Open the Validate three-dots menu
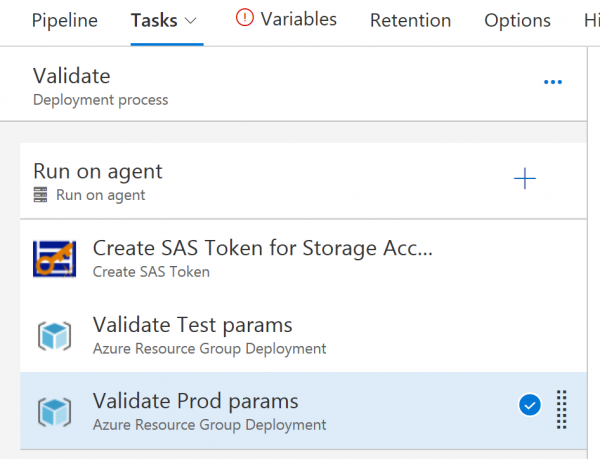The image size is (600, 459). pos(552,83)
